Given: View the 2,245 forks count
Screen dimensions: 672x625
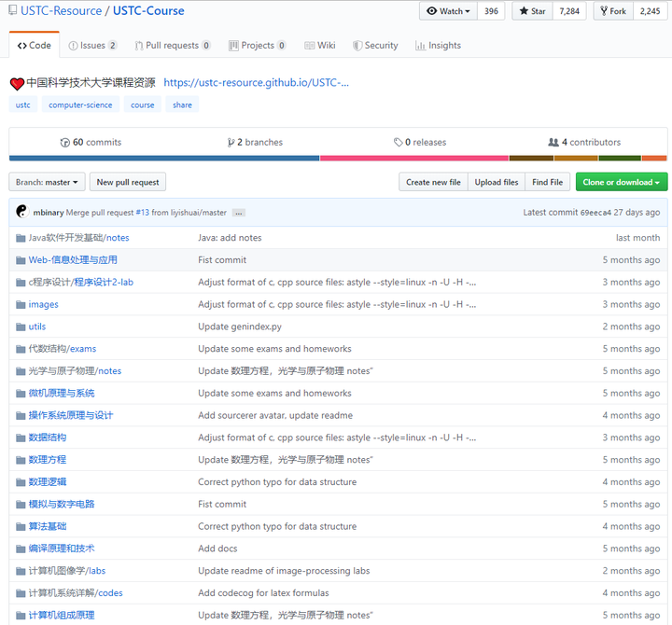Looking at the screenshot, I should (651, 11).
